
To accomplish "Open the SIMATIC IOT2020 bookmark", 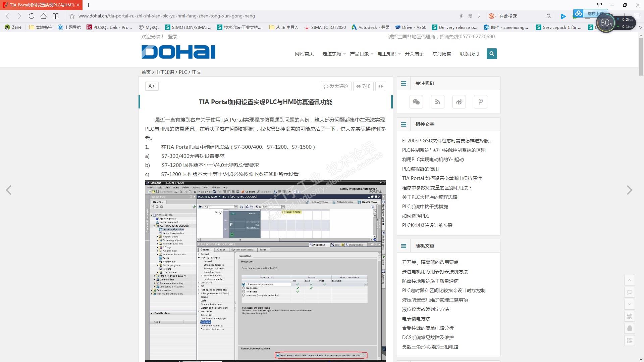I will coord(325,27).
